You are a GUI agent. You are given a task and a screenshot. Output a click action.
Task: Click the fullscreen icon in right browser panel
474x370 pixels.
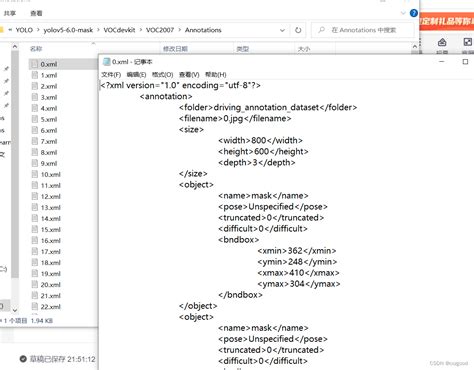click(468, 42)
